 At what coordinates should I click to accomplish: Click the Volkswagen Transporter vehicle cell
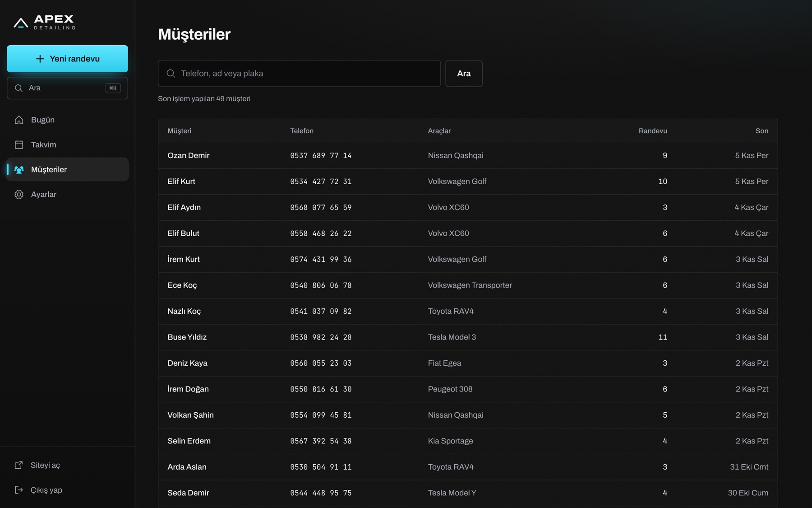tap(470, 285)
